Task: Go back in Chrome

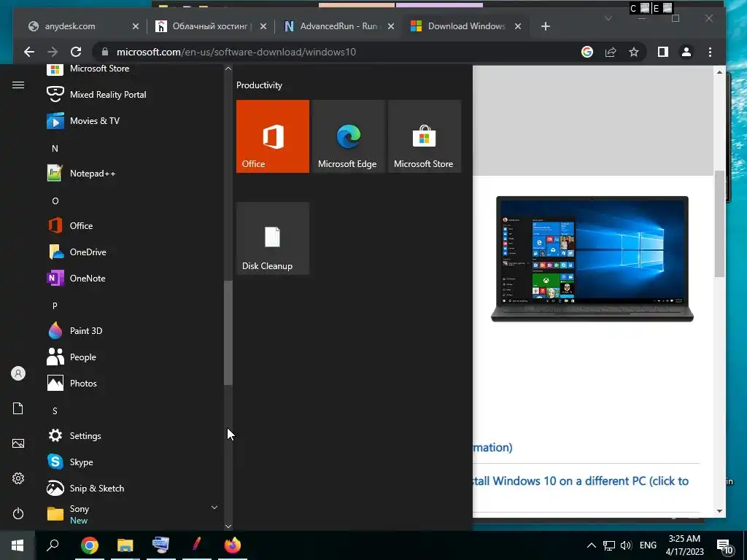Action: [x=29, y=52]
